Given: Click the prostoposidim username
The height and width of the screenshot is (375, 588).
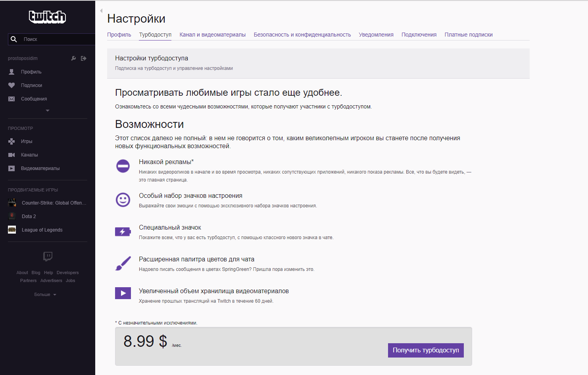Looking at the screenshot, I should pyautogui.click(x=23, y=58).
